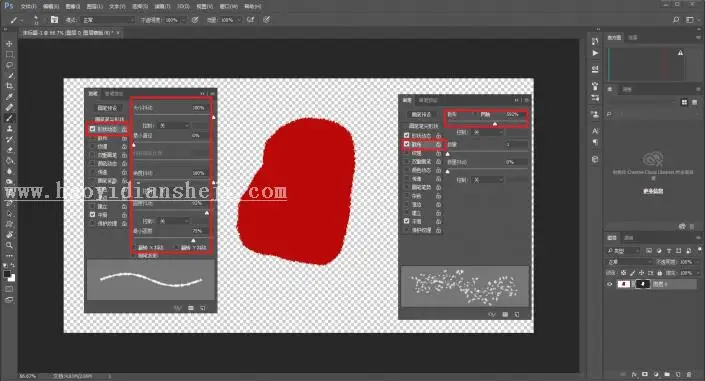Toggle layer filtering switch in the Layers panel
705x381 pixels.
point(700,249)
